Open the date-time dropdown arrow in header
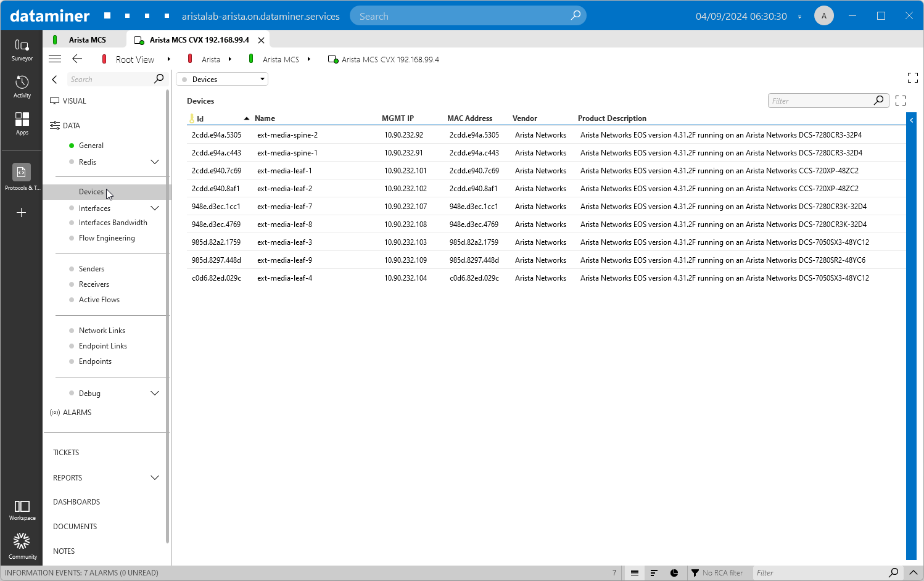This screenshot has height=581, width=924. pos(799,17)
